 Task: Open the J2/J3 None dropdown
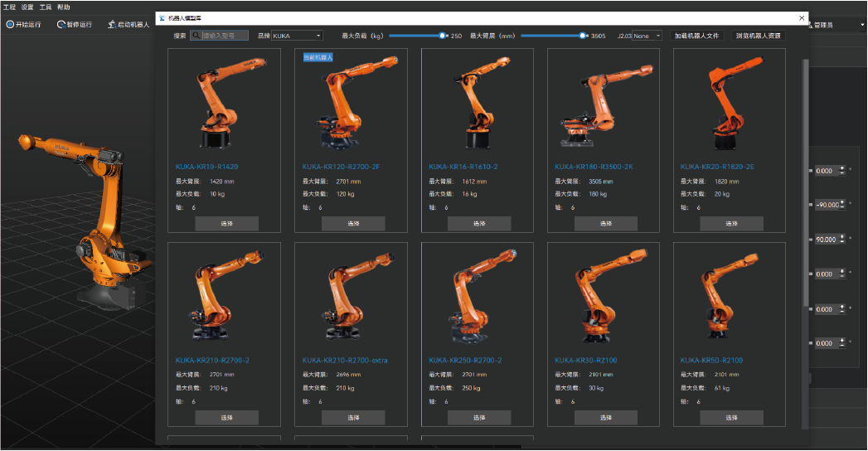[x=647, y=36]
